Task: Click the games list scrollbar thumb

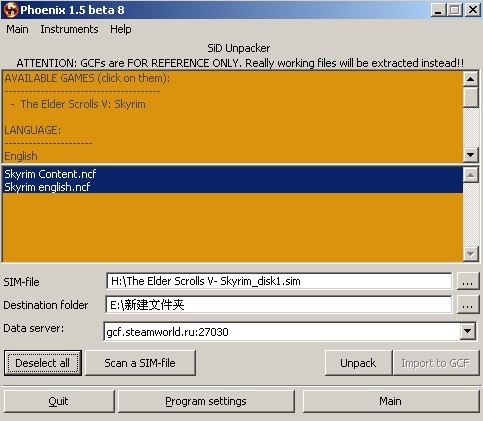Action: (471, 97)
